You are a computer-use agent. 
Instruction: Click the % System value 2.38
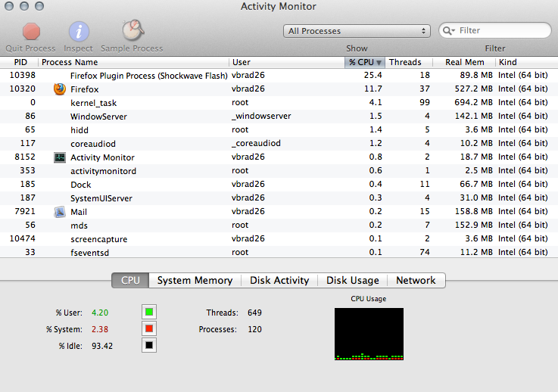coord(100,329)
